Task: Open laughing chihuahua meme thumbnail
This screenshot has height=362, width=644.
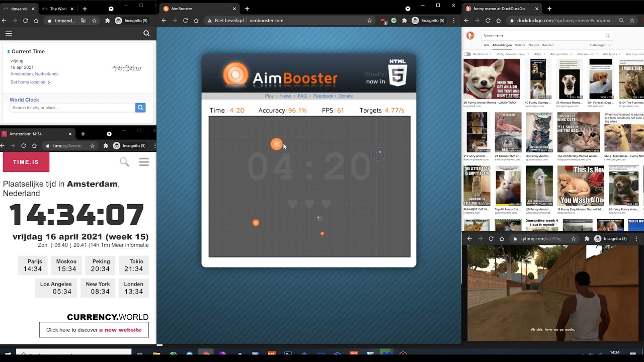Action: (492, 79)
